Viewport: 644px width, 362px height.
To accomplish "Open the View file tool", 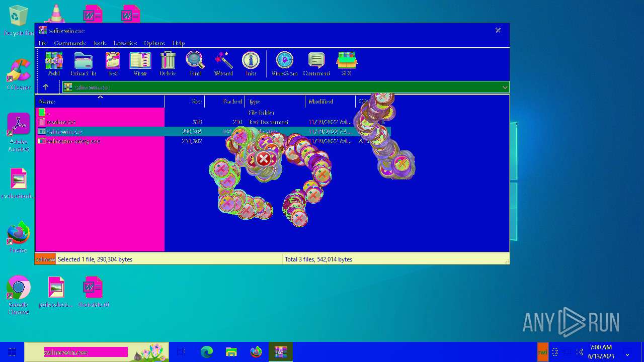I will pyautogui.click(x=140, y=64).
